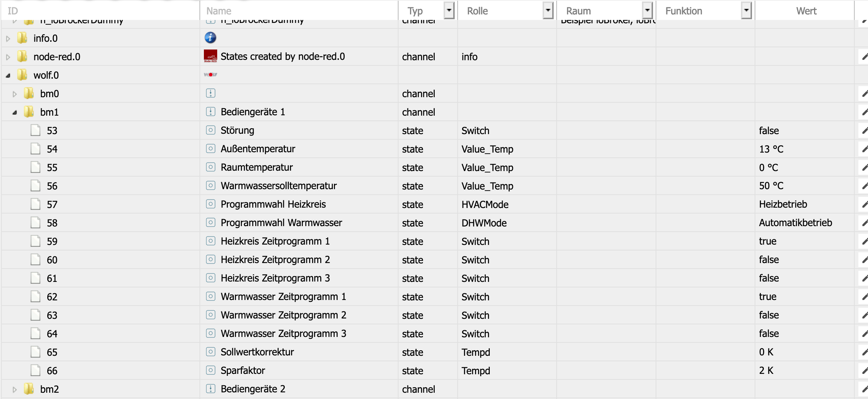Click edit pencil for Außentemperatur row
Image resolution: width=868 pixels, height=399 pixels.
tap(864, 149)
